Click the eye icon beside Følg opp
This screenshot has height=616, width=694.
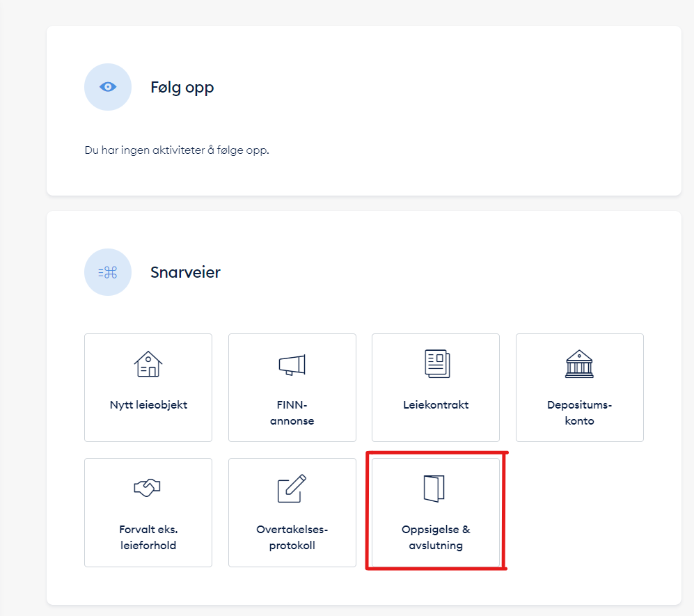click(108, 87)
